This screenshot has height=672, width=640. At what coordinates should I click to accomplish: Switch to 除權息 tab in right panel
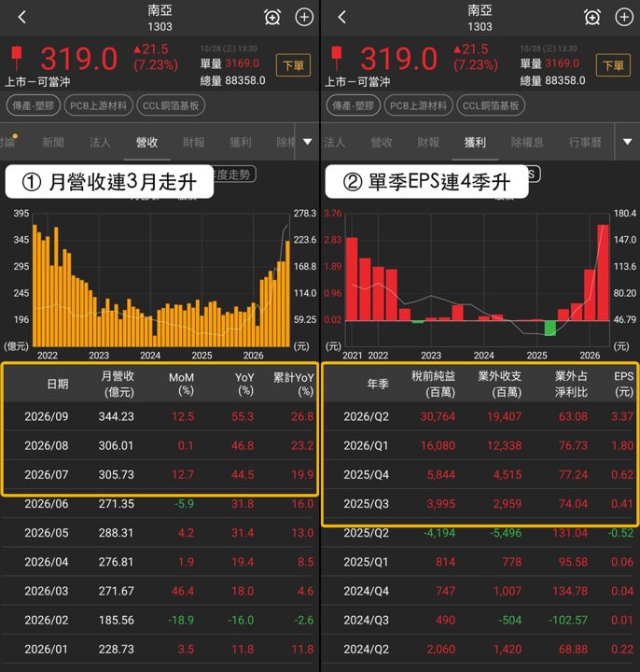pos(527,142)
